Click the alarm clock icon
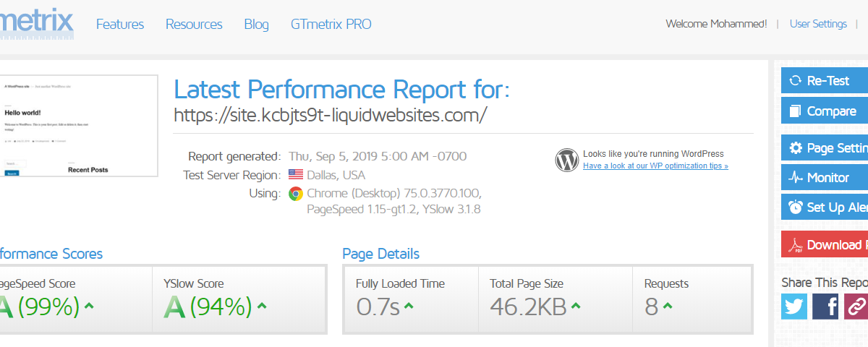The image size is (868, 347). 796,207
